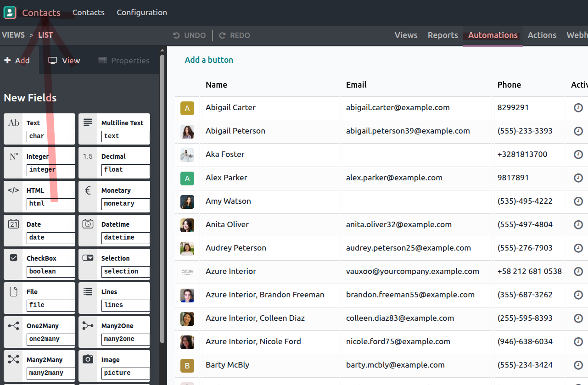
Task: Click the Image field camera icon
Action: click(x=88, y=359)
